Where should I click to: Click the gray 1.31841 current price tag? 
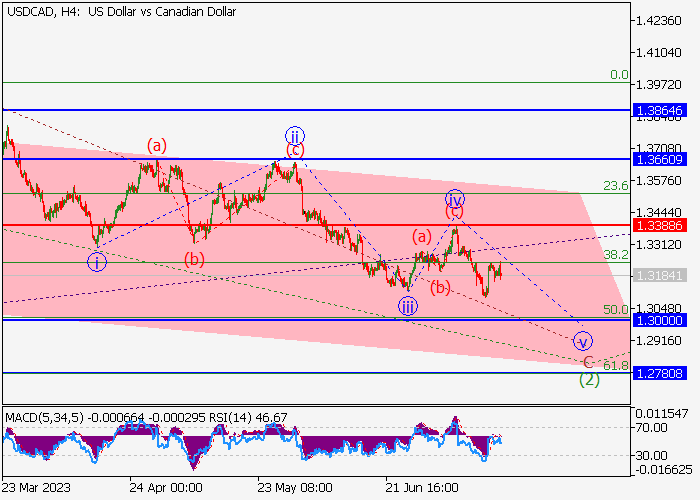[659, 276]
